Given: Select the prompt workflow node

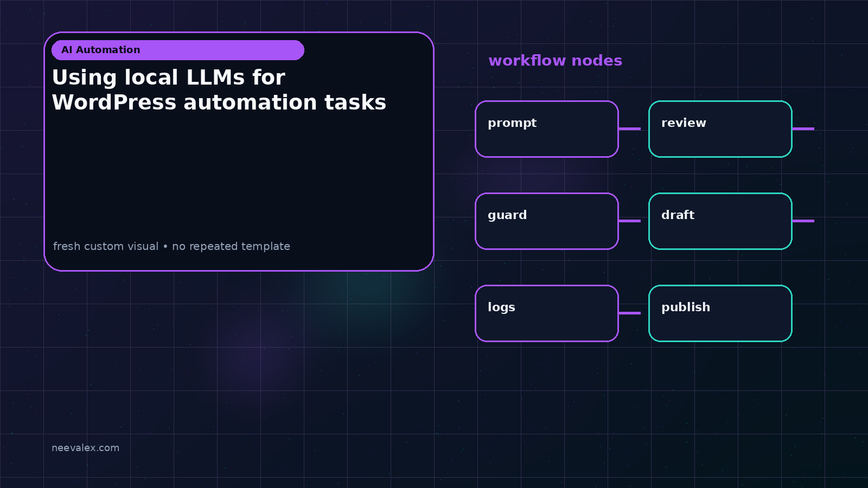Looking at the screenshot, I should tap(547, 129).
